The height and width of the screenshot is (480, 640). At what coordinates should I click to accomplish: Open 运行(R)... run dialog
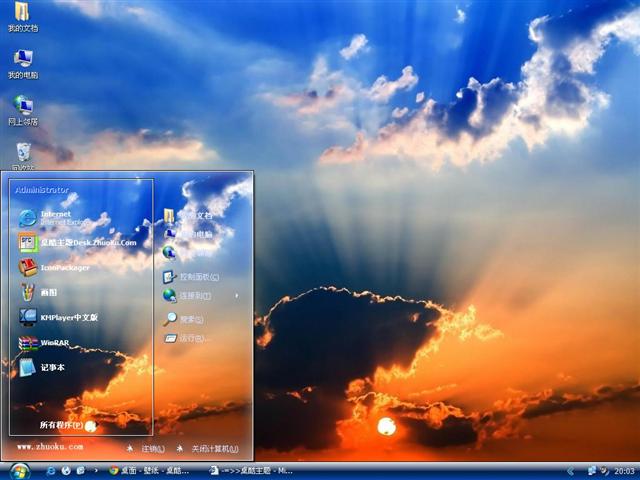187,338
